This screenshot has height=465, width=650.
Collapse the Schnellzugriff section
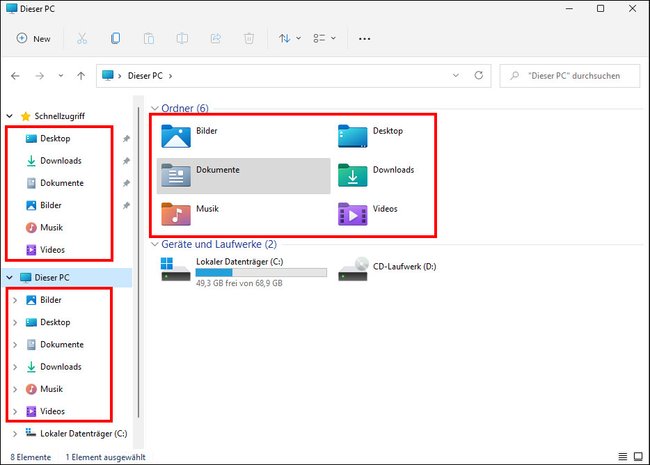point(10,116)
